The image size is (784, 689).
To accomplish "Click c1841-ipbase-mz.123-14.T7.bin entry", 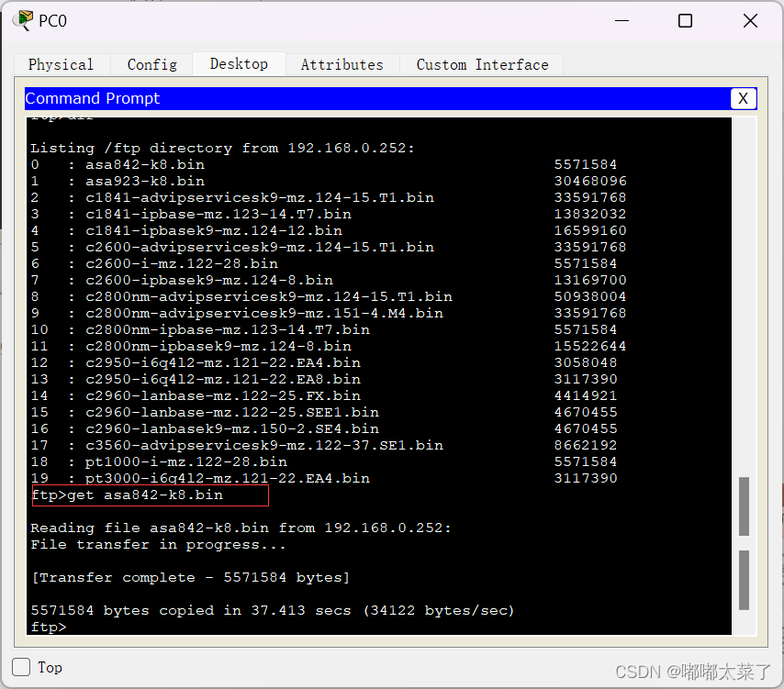I will tap(218, 214).
